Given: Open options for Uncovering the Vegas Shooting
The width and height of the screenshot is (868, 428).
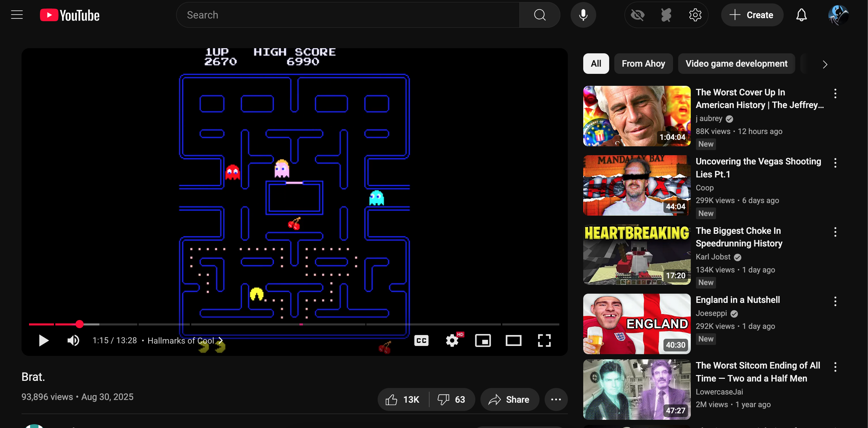Looking at the screenshot, I should [835, 163].
